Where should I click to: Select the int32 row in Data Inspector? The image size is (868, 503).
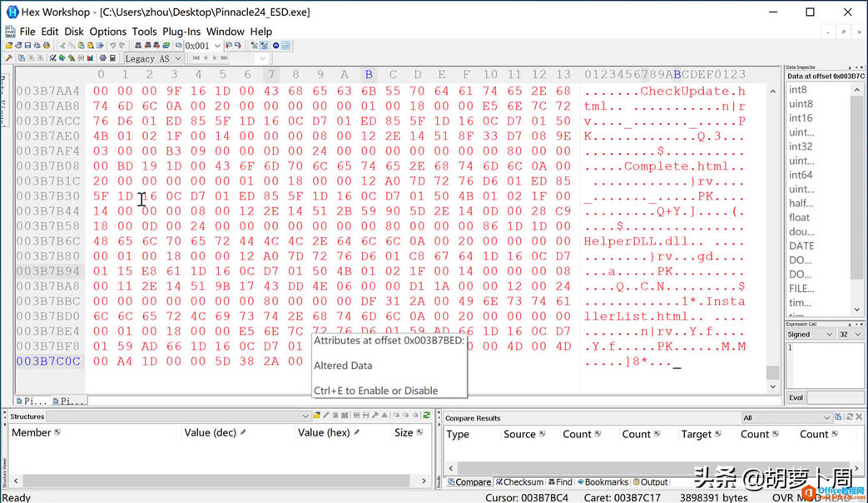pos(801,146)
